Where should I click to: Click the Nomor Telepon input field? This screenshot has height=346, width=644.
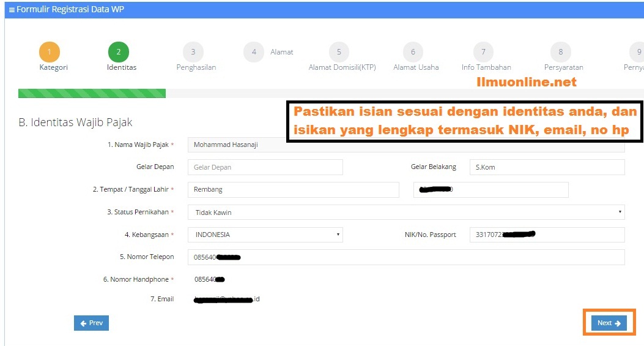click(x=406, y=257)
